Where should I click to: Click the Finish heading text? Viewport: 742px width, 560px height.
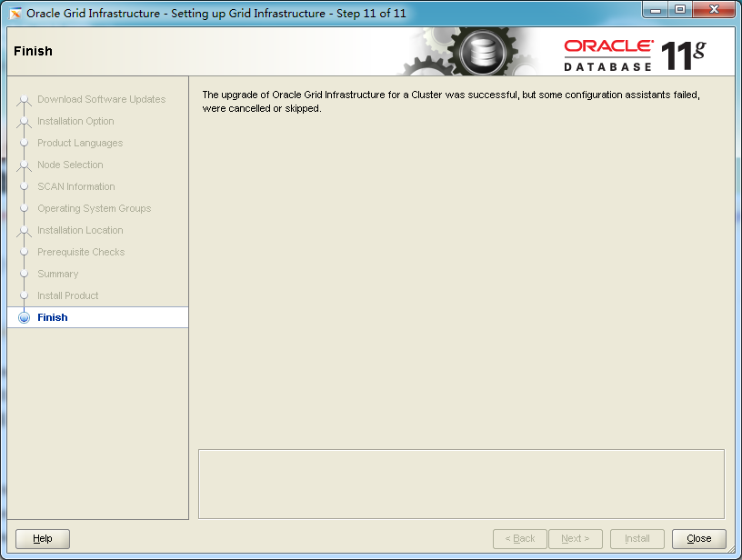coord(33,51)
